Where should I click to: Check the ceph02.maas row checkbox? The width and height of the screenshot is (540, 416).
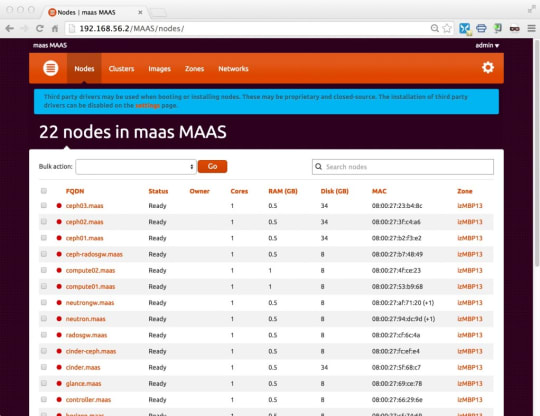(x=44, y=221)
